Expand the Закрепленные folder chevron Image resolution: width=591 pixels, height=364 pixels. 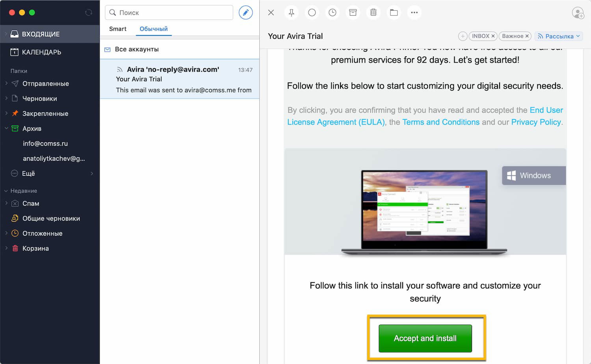point(6,113)
